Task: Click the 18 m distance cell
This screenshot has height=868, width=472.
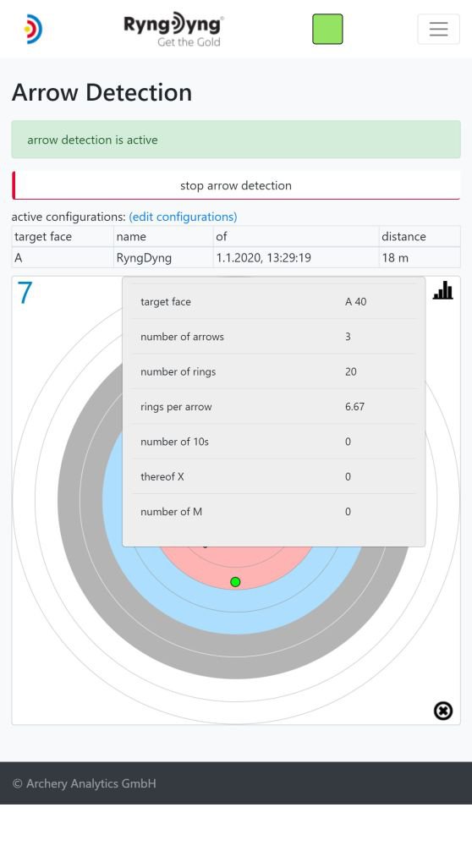Action: tap(420, 257)
